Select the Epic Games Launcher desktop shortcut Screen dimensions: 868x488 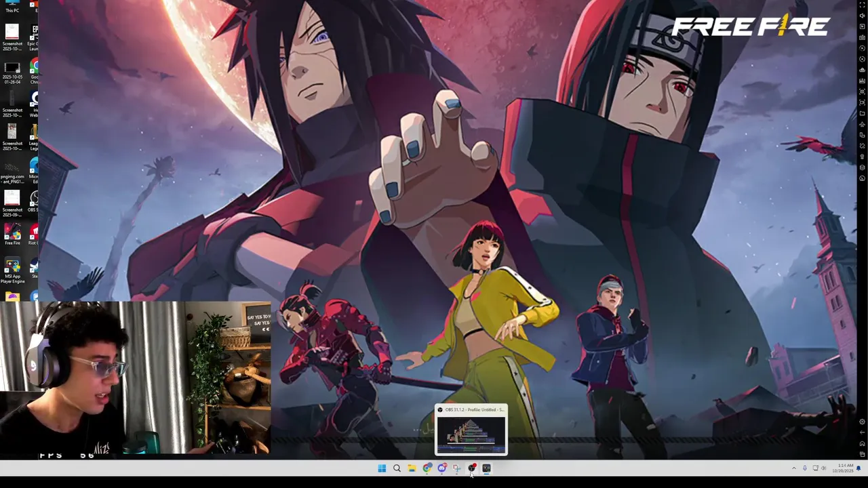point(34,37)
